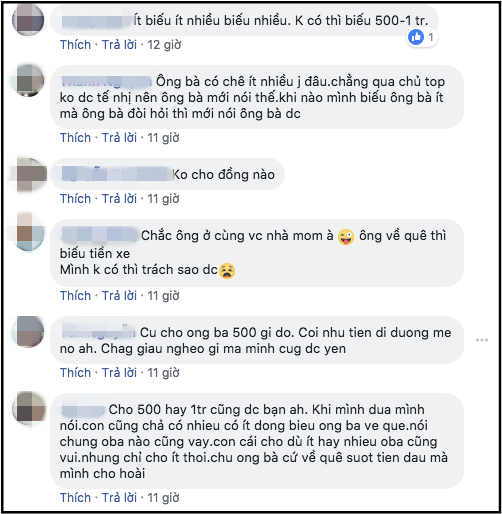This screenshot has width=502, height=514.
Task: Click Trả lời under 'Mình k có thì trách' comment
Action: 119,296
